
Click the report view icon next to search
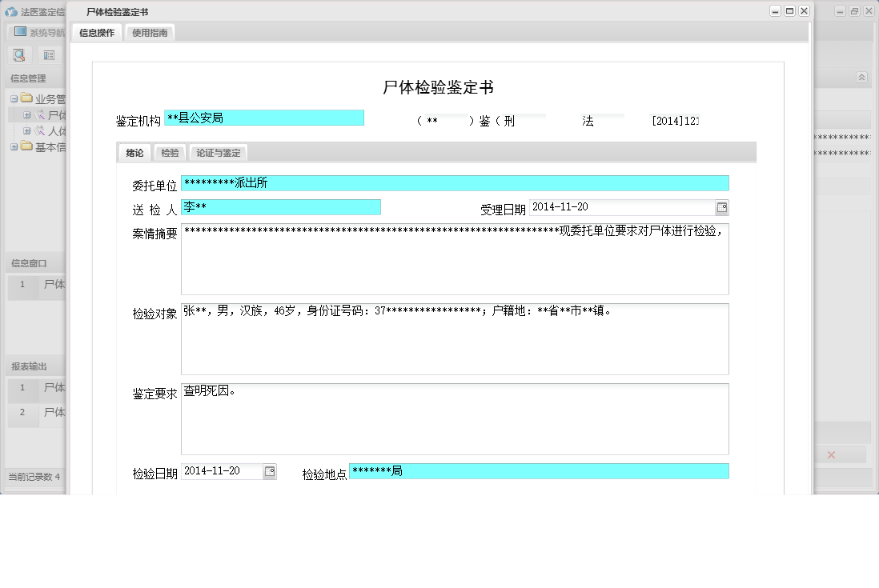48,54
